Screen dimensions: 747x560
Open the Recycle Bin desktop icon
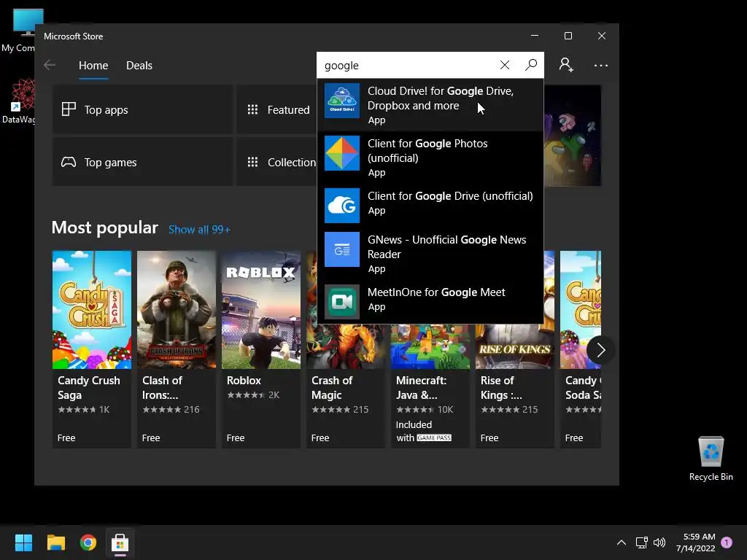(711, 459)
